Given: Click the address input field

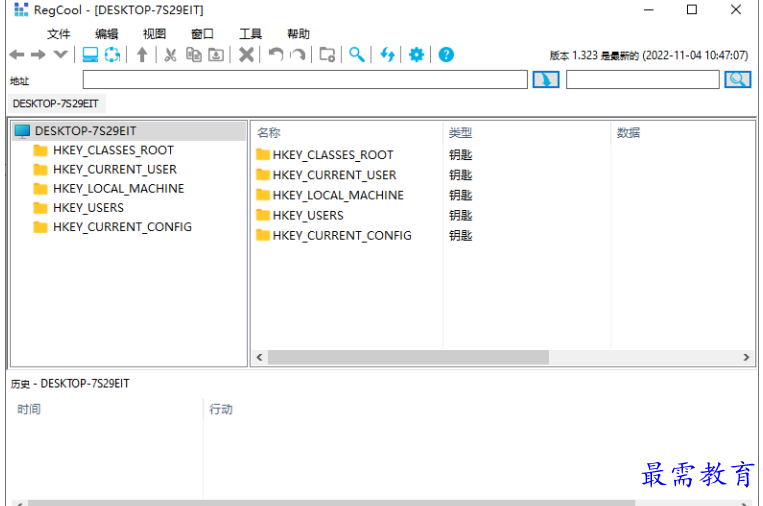Looking at the screenshot, I should point(305,80).
